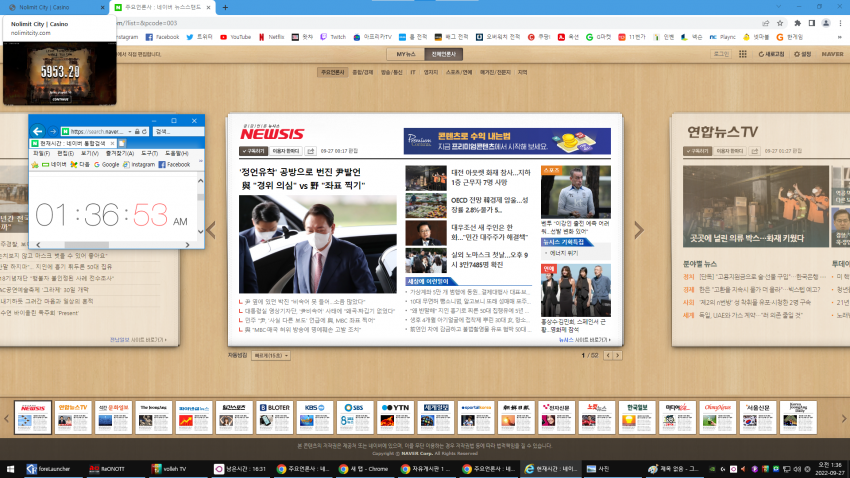Select 스포츠/연예 category
850x478 pixels.
(x=459, y=72)
